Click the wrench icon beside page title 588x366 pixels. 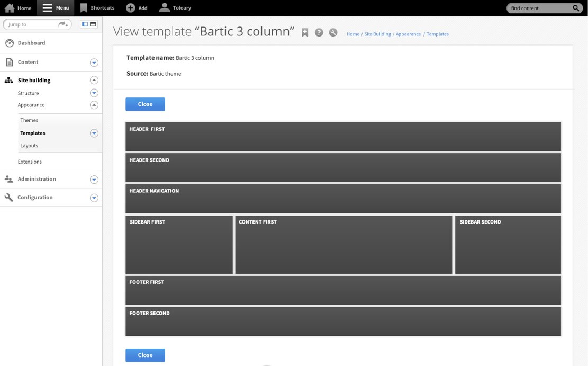pyautogui.click(x=333, y=33)
